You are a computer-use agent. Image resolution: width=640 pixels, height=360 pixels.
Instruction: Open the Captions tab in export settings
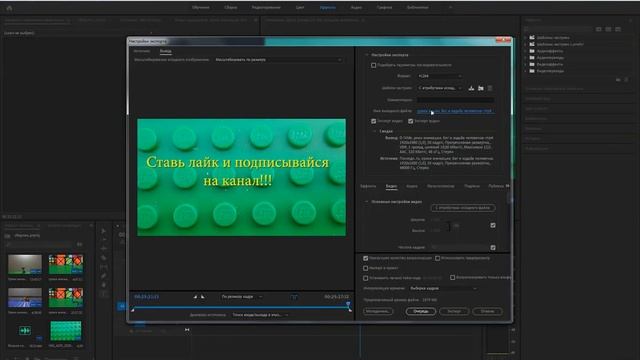click(x=471, y=186)
